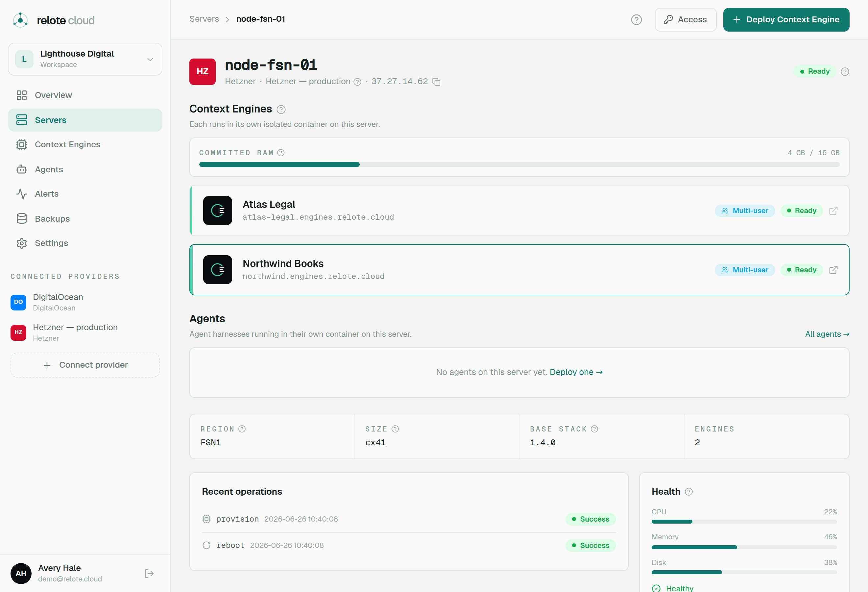Select Servers in sidebar navigation
868x592 pixels.
[x=85, y=120]
